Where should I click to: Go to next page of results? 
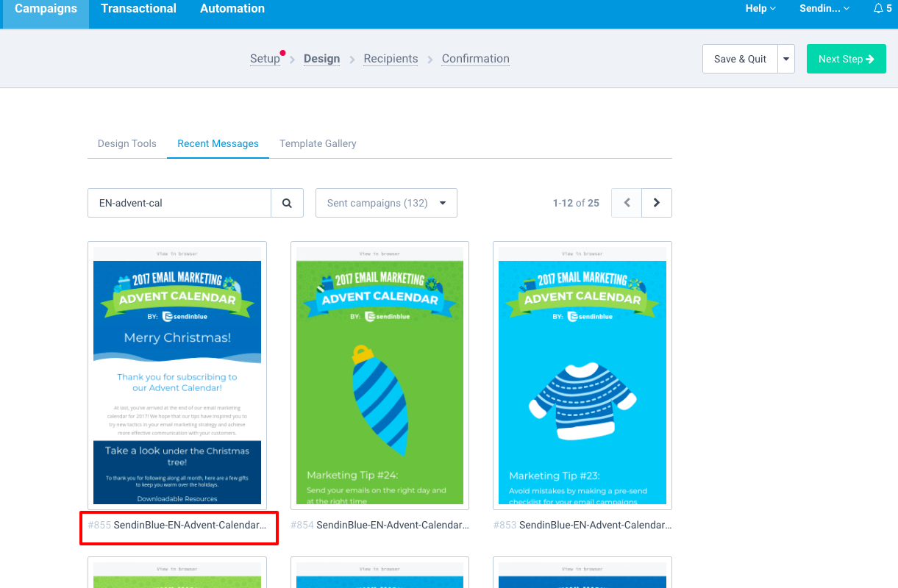[x=657, y=203]
